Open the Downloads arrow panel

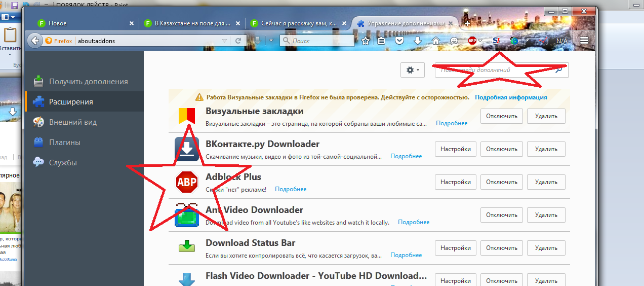click(x=417, y=41)
